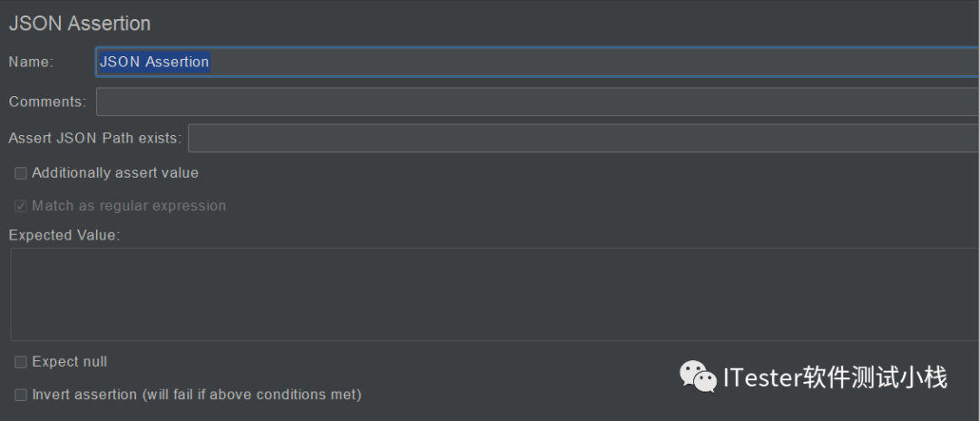Image resolution: width=980 pixels, height=421 pixels.
Task: Click "Invert assertion (will fail if above conditions met)" text
Action: tap(197, 395)
